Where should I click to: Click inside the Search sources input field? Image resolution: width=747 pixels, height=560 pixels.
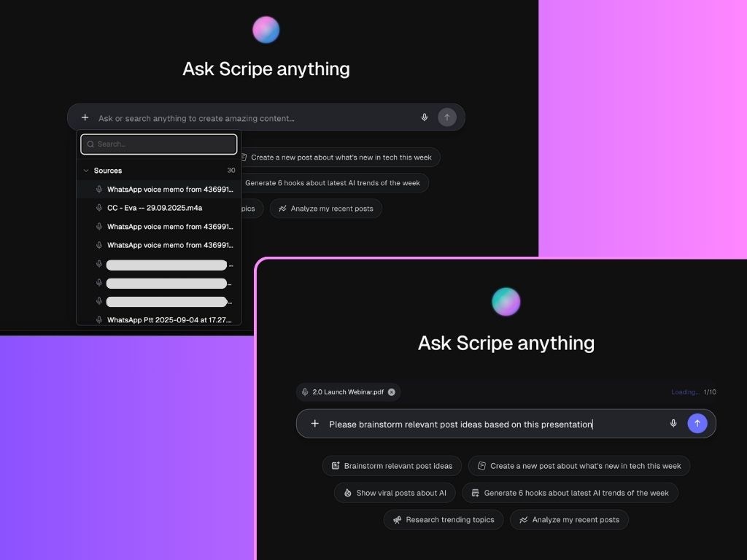[159, 144]
